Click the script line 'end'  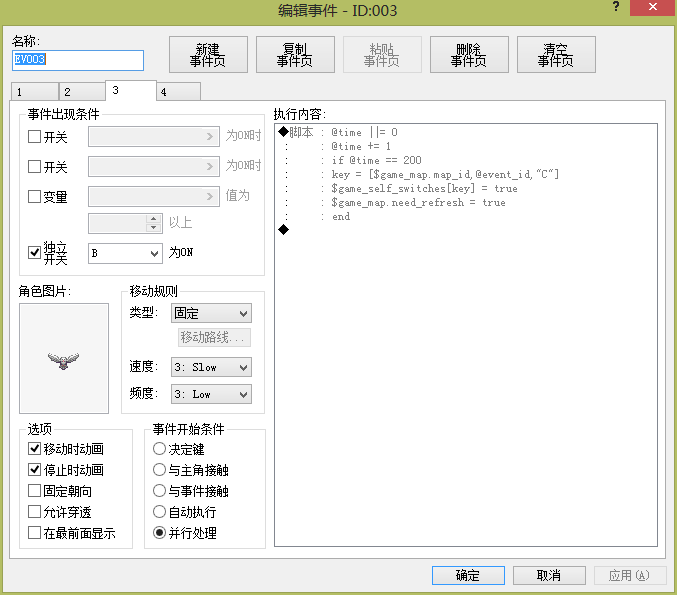(341, 216)
